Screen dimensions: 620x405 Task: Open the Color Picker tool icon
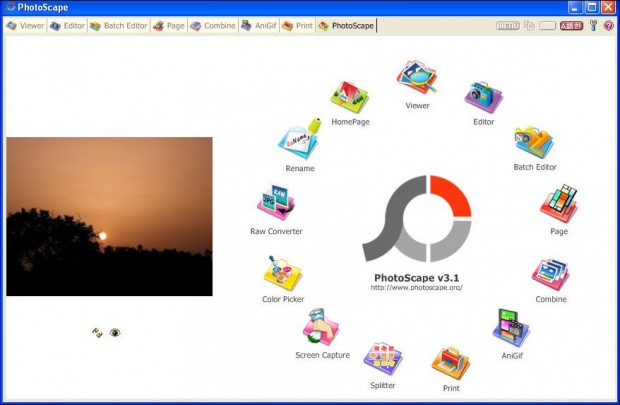(x=282, y=273)
